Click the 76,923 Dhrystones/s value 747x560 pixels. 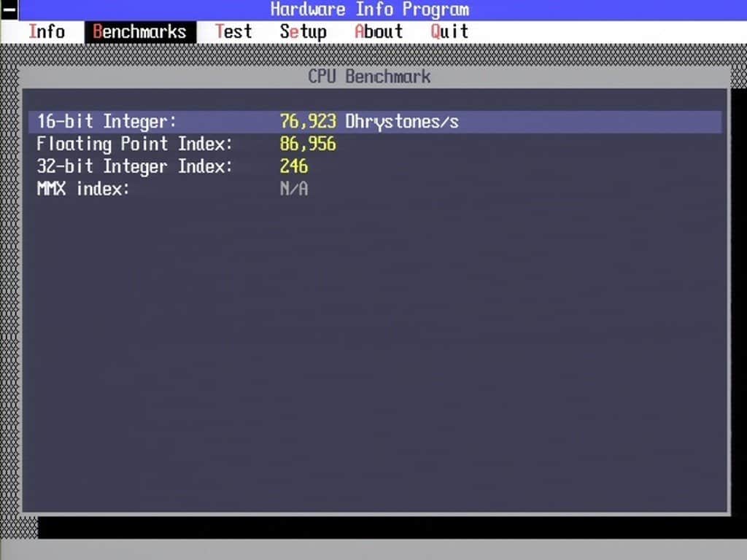pos(368,122)
